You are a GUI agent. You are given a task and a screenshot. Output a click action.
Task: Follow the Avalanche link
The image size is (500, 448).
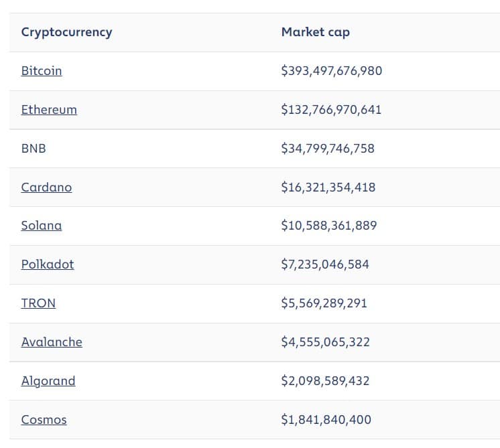pos(52,342)
